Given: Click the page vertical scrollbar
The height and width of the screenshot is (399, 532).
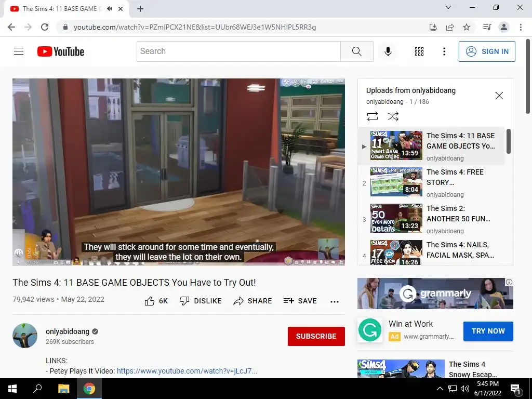Looking at the screenshot, I should tap(528, 76).
